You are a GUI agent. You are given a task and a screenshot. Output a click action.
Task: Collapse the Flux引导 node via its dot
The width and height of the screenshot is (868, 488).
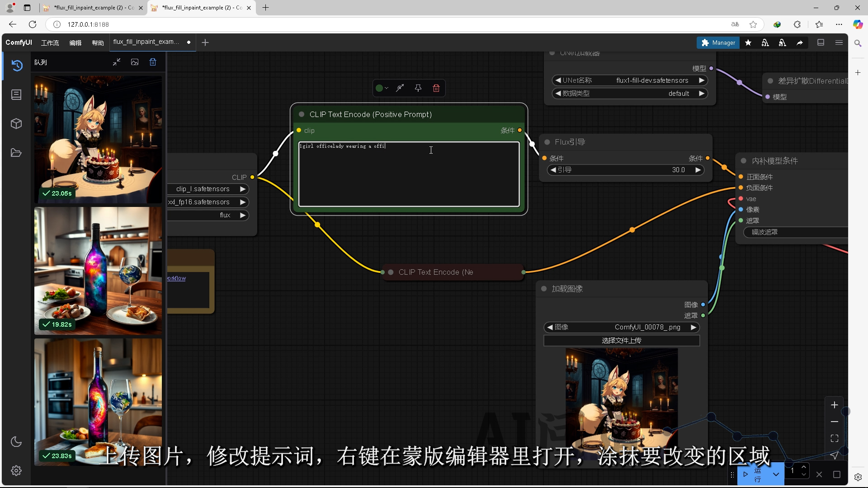[547, 142]
